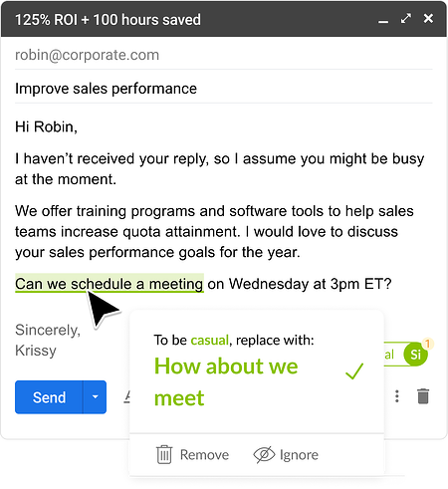Click the green 'casual' tone link
Image resolution: width=448 pixels, height=489 pixels.
tap(210, 340)
